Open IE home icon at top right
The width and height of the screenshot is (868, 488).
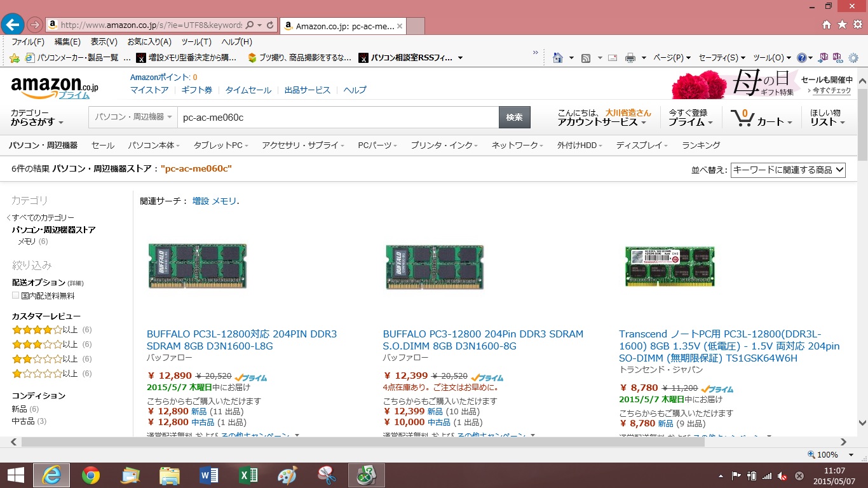pyautogui.click(x=827, y=25)
